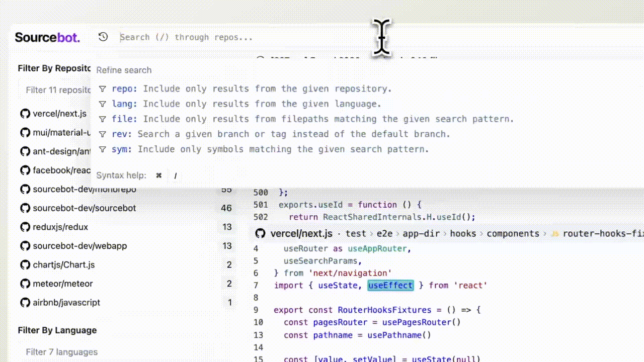Click the search history clock icon
This screenshot has height=362, width=644.
pos(103,37)
